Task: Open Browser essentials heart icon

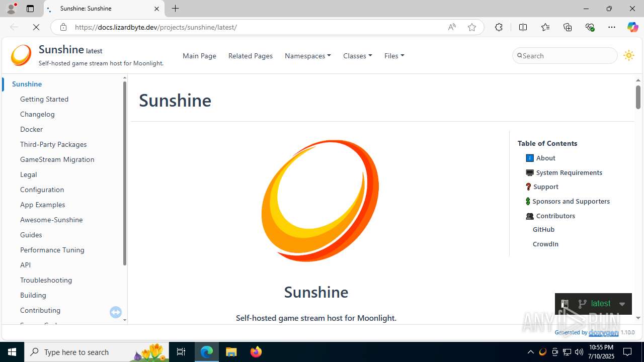Action: click(x=590, y=27)
